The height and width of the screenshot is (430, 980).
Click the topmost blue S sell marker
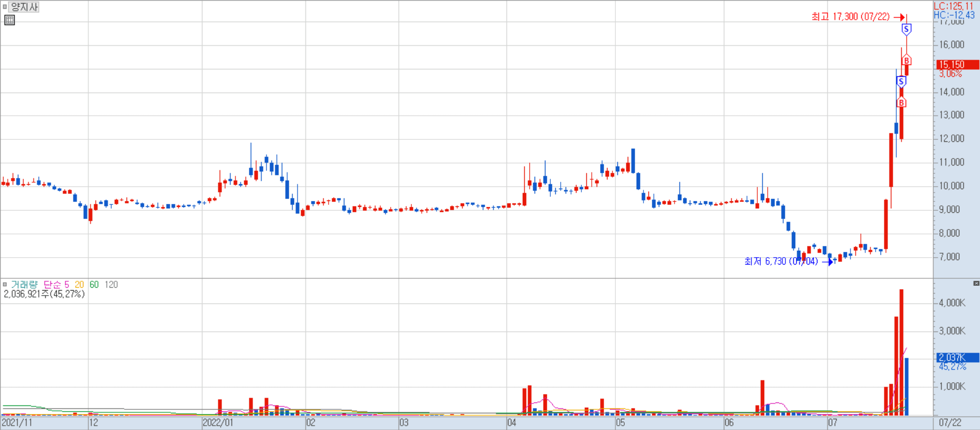pyautogui.click(x=906, y=30)
